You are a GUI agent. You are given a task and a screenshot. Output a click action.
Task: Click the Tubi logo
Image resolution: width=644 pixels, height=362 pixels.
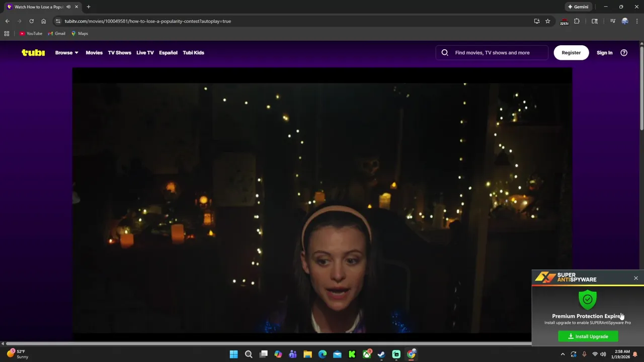pos(33,52)
